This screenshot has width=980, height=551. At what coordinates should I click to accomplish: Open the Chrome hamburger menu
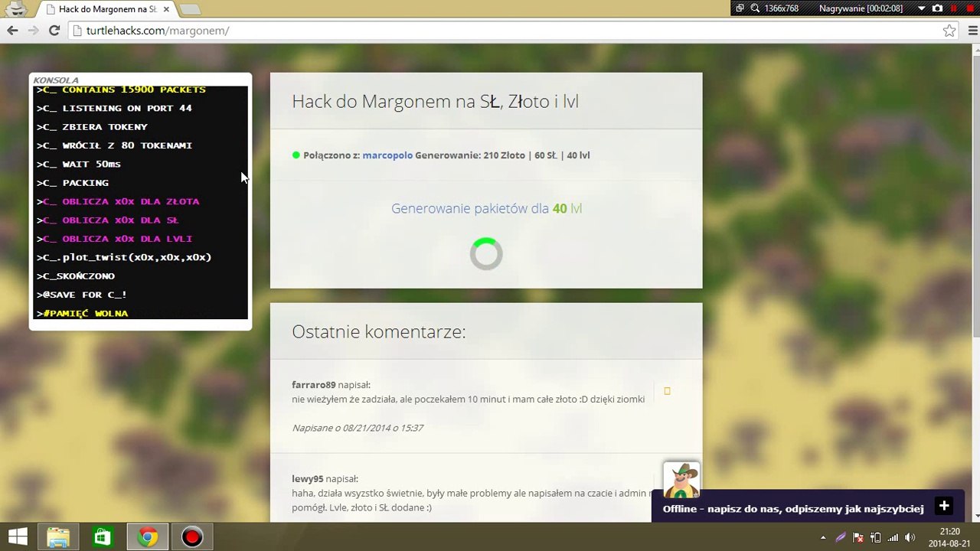973,31
